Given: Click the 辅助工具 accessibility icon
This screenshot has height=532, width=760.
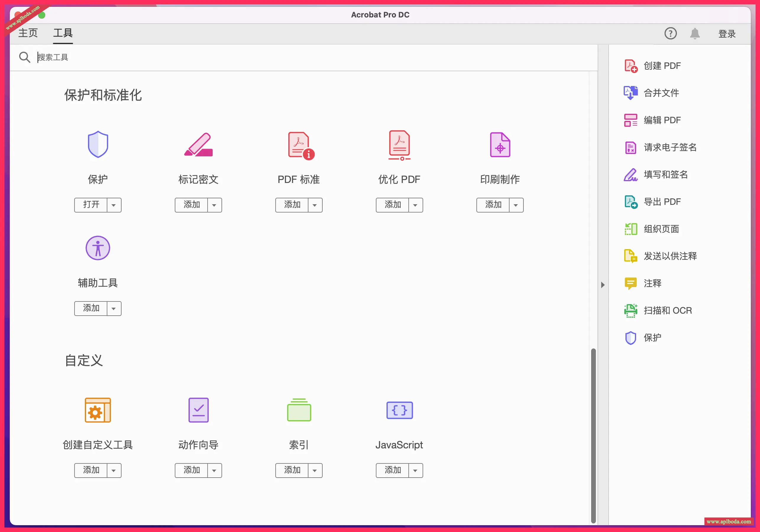Looking at the screenshot, I should 98,248.
